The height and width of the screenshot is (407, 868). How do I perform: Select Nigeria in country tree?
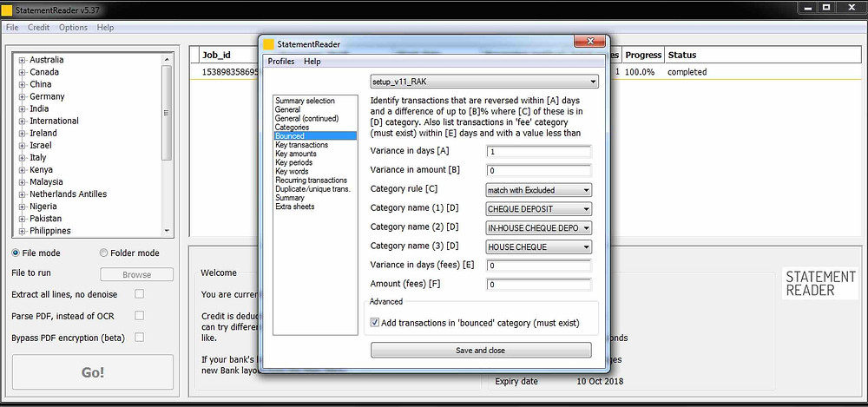click(43, 206)
